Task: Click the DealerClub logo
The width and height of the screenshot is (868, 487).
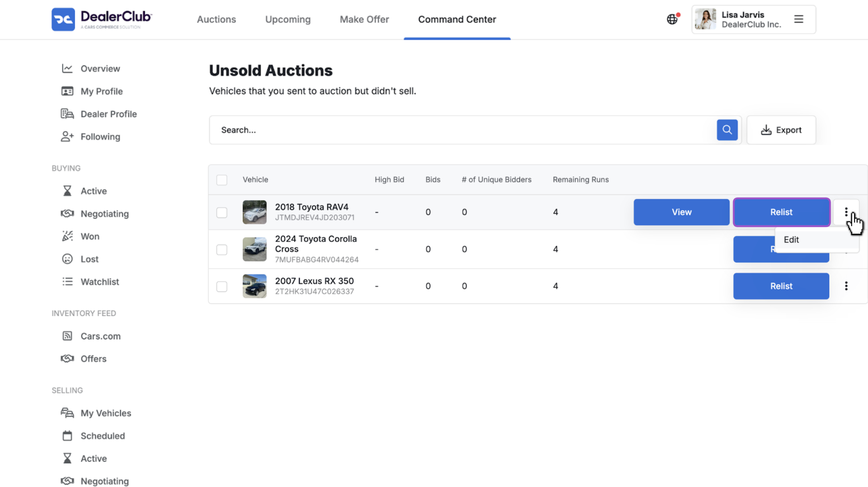Action: pos(102,19)
